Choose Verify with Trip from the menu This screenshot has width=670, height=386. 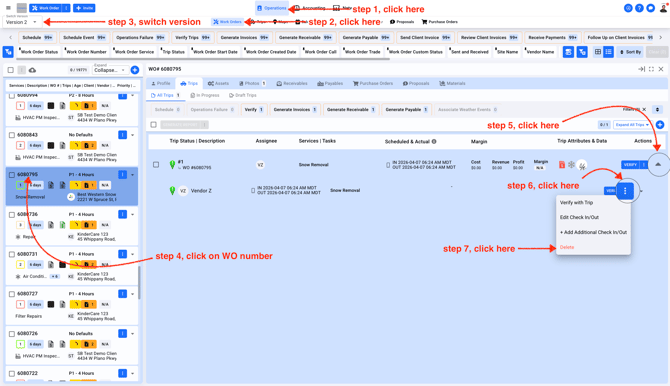click(576, 203)
